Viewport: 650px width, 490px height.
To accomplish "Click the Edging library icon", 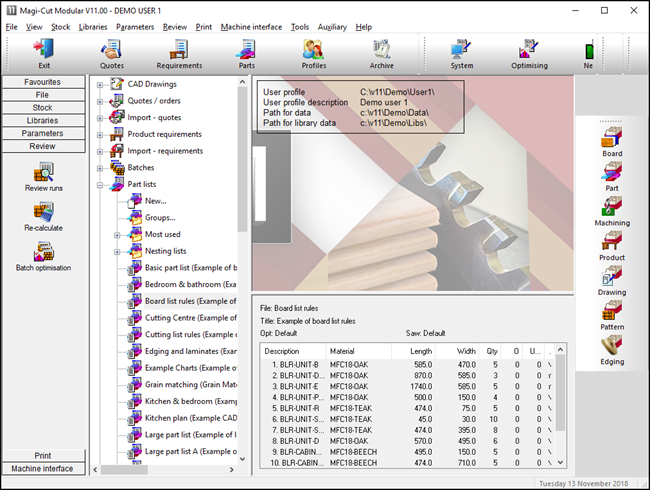I will click(x=611, y=348).
